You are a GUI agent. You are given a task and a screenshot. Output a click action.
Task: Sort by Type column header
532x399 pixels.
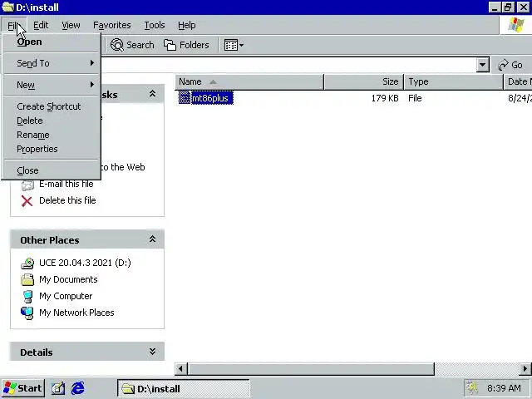[454, 81]
